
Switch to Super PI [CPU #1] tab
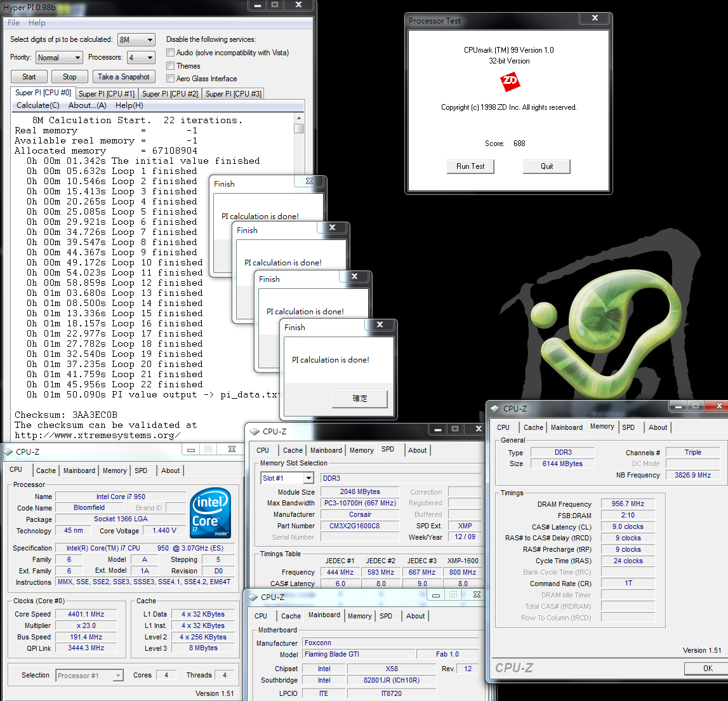tap(107, 94)
